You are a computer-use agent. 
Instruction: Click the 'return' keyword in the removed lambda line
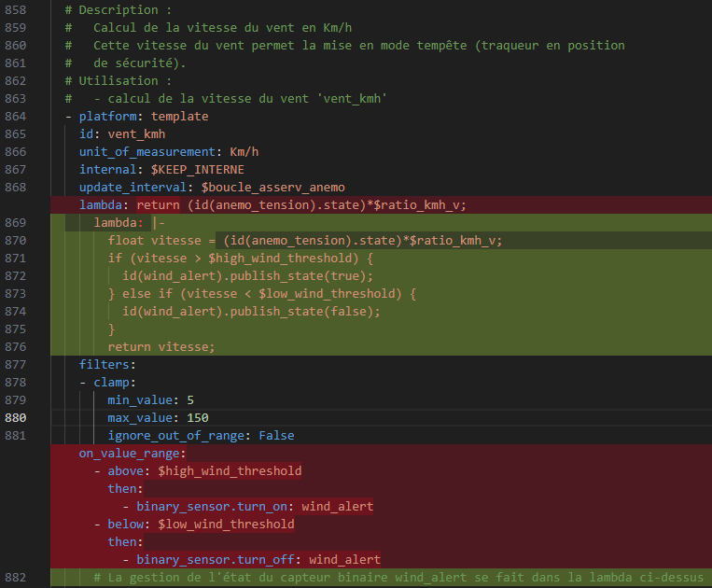tap(158, 204)
